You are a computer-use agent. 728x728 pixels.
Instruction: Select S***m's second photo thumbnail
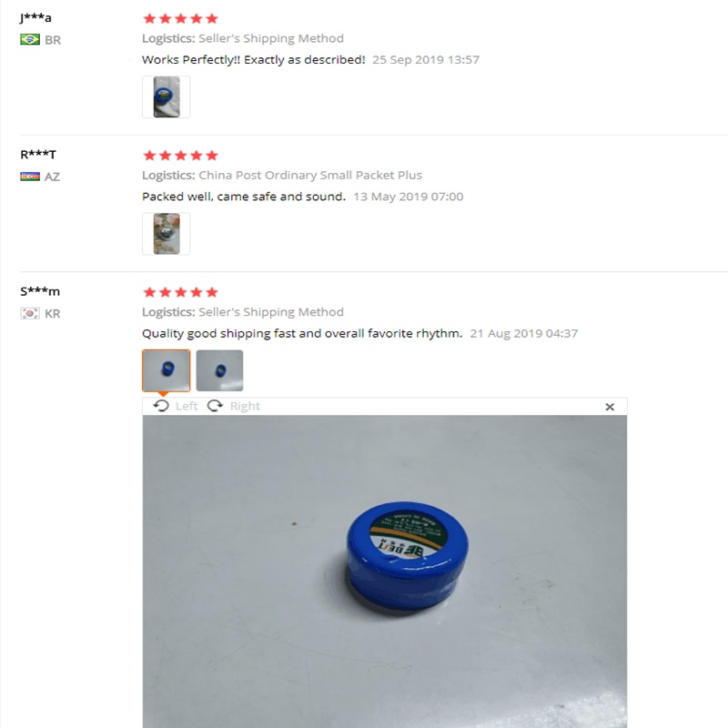point(219,370)
